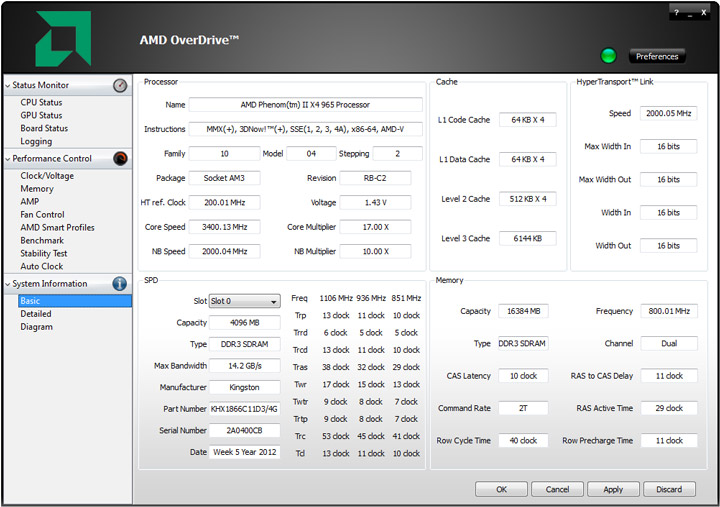Select Clock/Voltage in Performance Control

click(47, 176)
